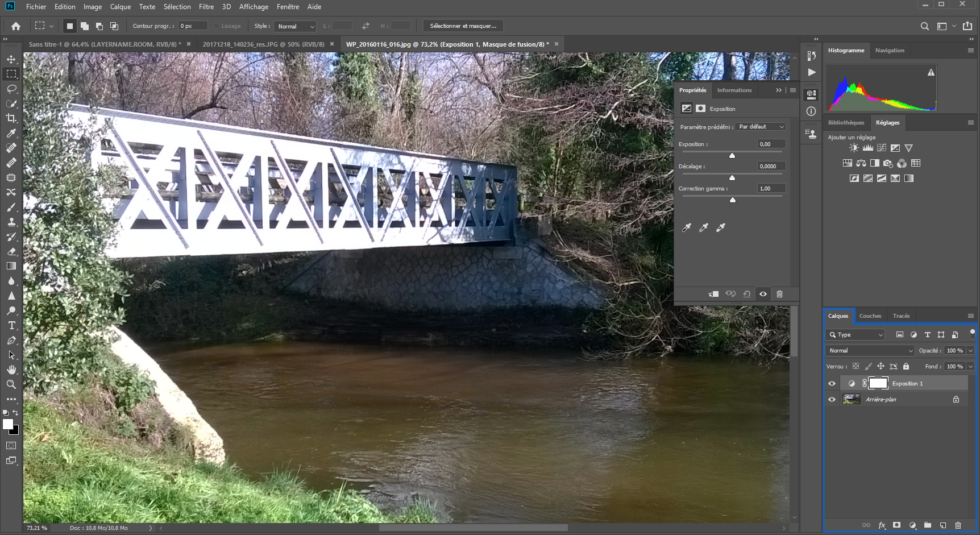Click the fx layer styles icon
This screenshot has height=535, width=980.
(x=882, y=526)
